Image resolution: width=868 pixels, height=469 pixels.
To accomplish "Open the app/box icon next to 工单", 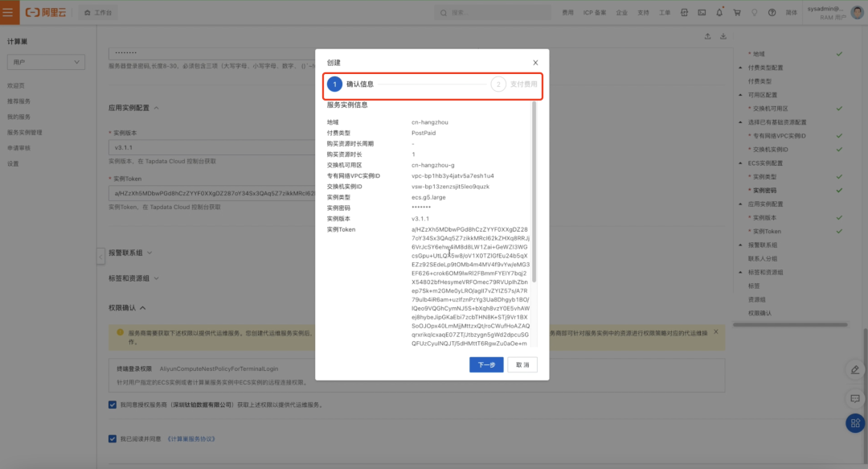I will click(684, 12).
